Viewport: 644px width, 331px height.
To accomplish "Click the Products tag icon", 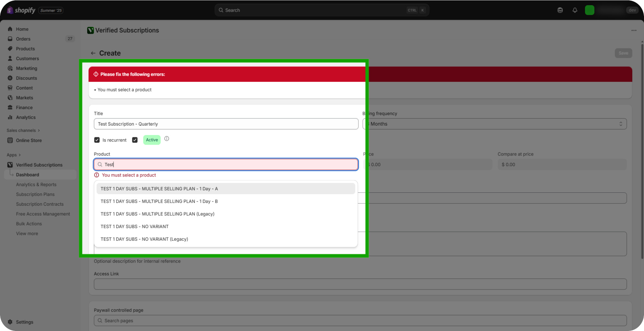I will (x=10, y=49).
